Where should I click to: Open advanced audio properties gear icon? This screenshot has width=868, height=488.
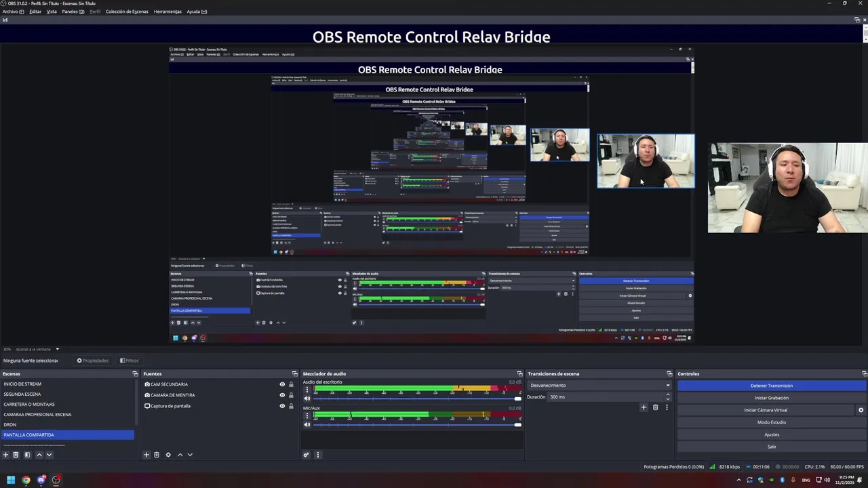click(x=307, y=455)
